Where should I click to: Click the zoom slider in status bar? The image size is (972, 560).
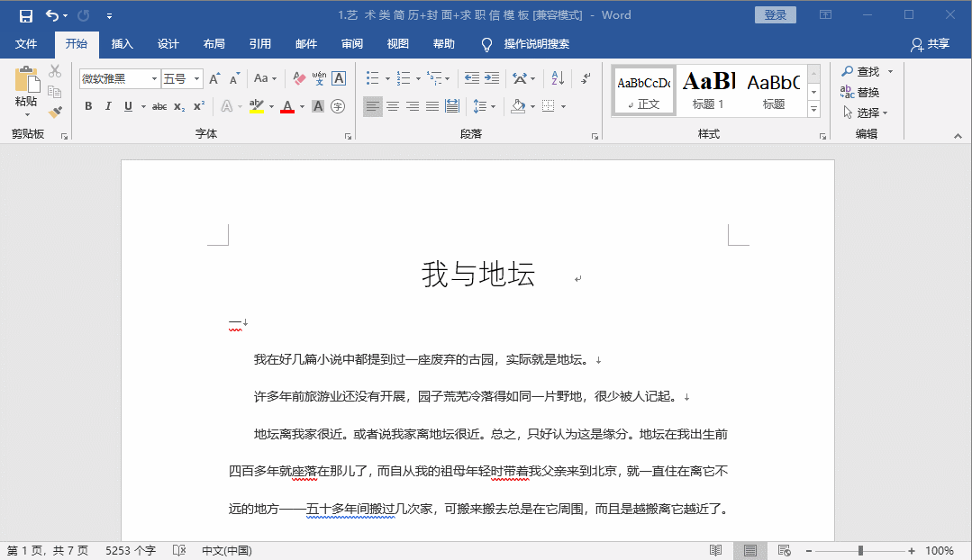tap(860, 550)
